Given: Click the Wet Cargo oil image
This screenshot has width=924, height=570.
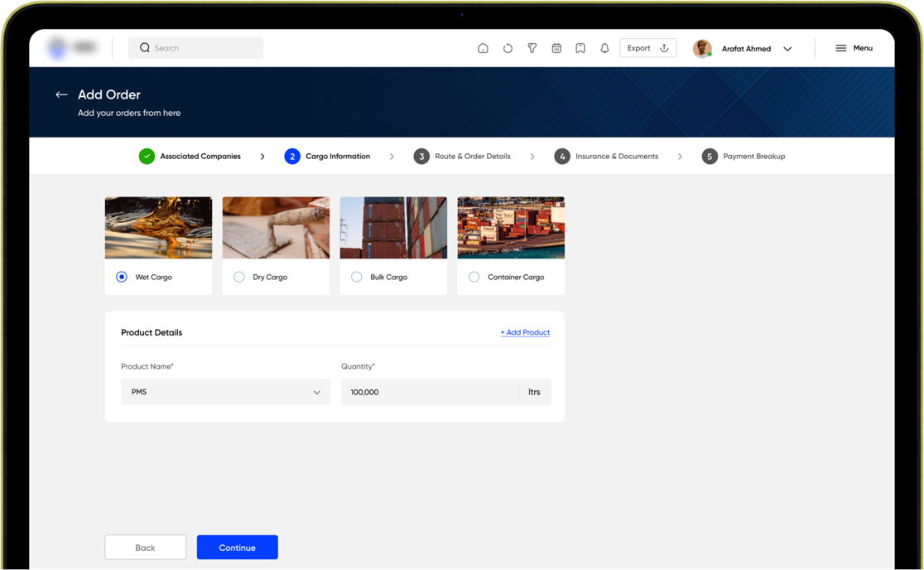Looking at the screenshot, I should pos(158,228).
